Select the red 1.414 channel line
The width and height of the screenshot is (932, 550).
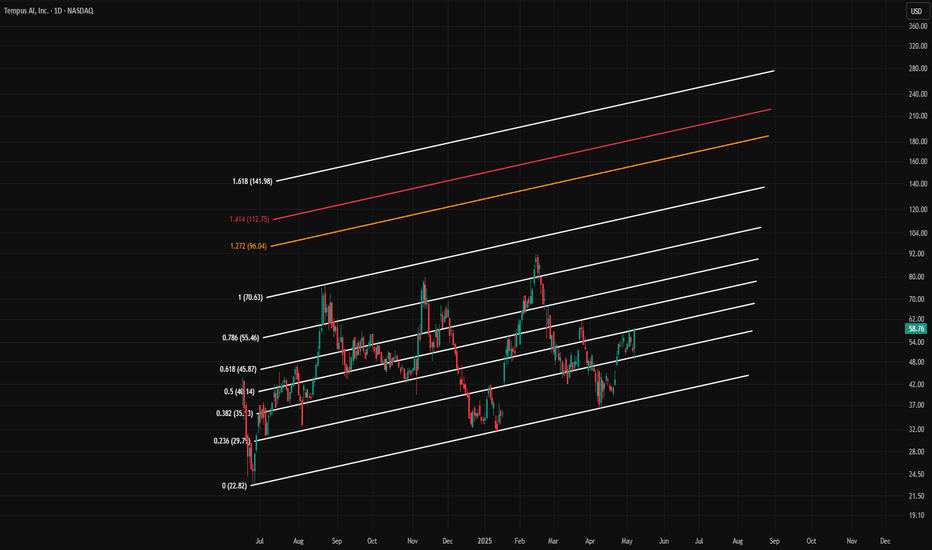(x=522, y=165)
